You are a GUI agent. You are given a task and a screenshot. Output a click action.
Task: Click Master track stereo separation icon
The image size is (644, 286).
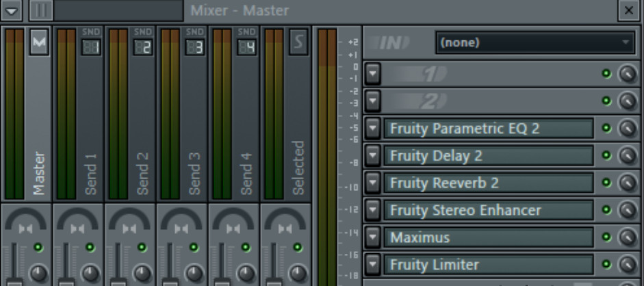pyautogui.click(x=25, y=228)
